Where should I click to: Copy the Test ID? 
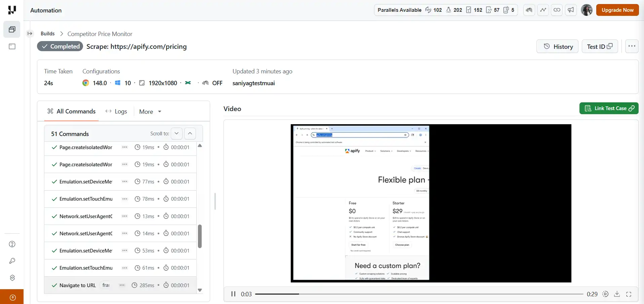[x=600, y=46]
